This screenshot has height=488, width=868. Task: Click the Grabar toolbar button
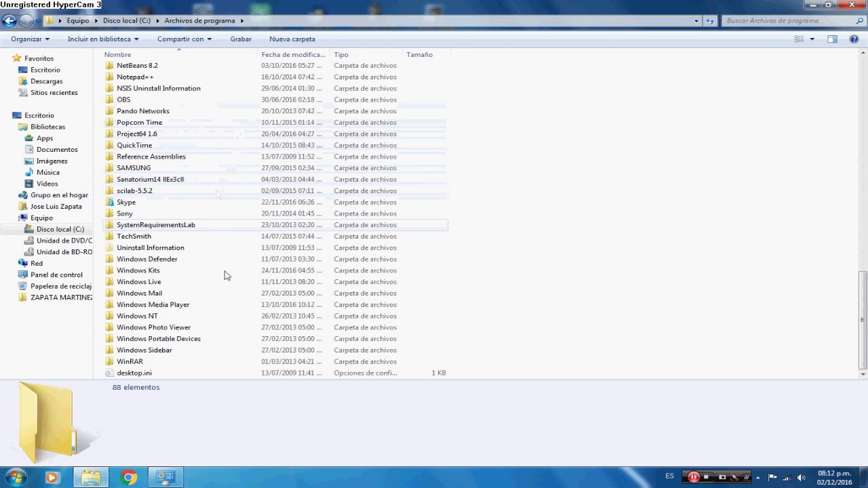click(241, 39)
